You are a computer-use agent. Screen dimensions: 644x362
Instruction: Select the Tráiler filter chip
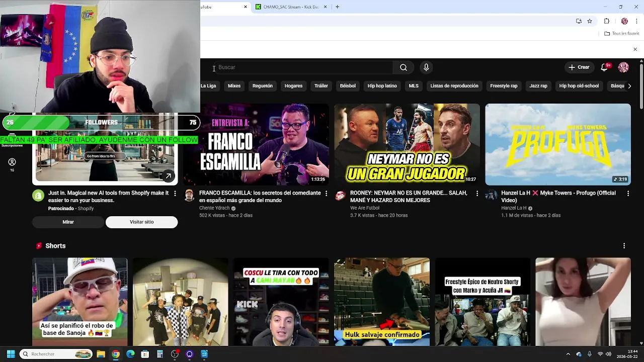tap(321, 86)
